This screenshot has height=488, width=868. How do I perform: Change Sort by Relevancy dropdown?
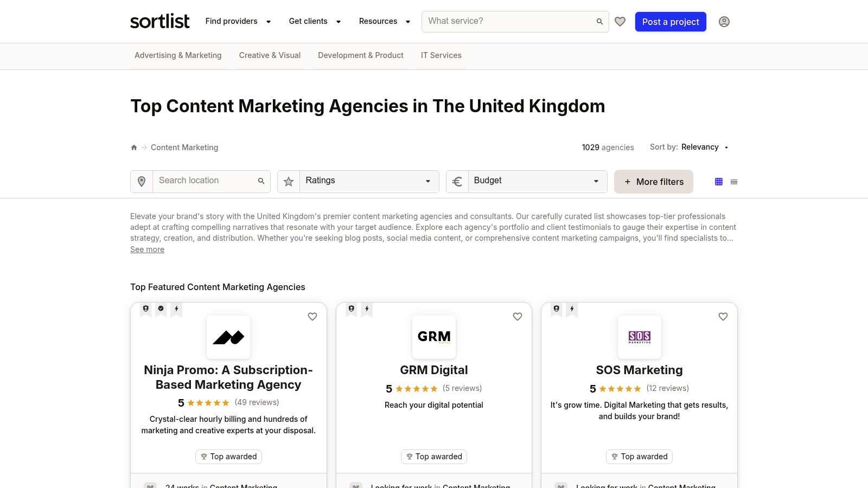[x=705, y=147]
